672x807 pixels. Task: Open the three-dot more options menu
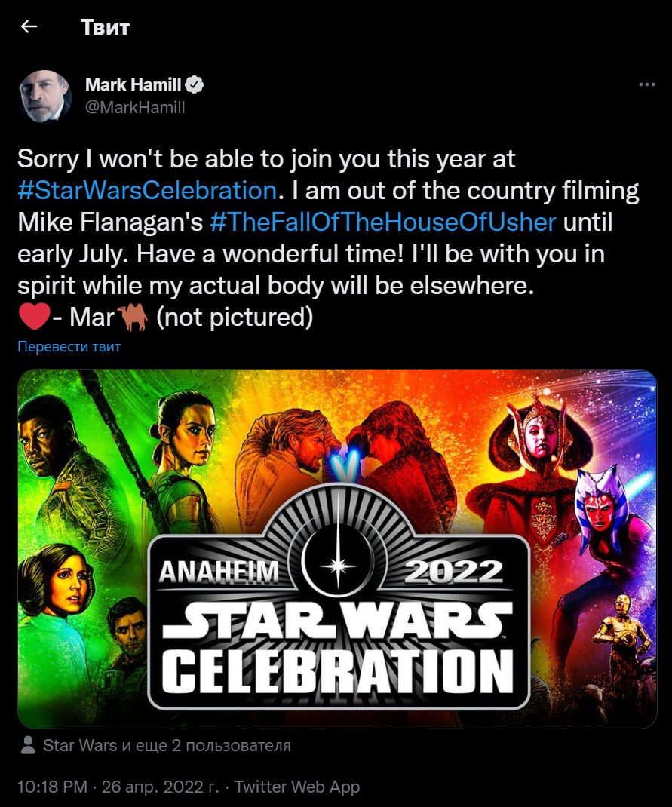(647, 84)
